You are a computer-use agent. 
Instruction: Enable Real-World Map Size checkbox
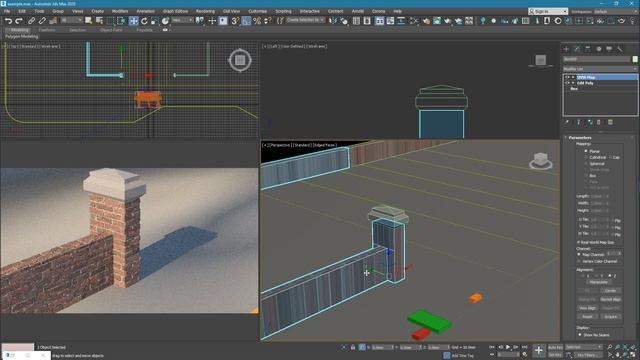(579, 242)
